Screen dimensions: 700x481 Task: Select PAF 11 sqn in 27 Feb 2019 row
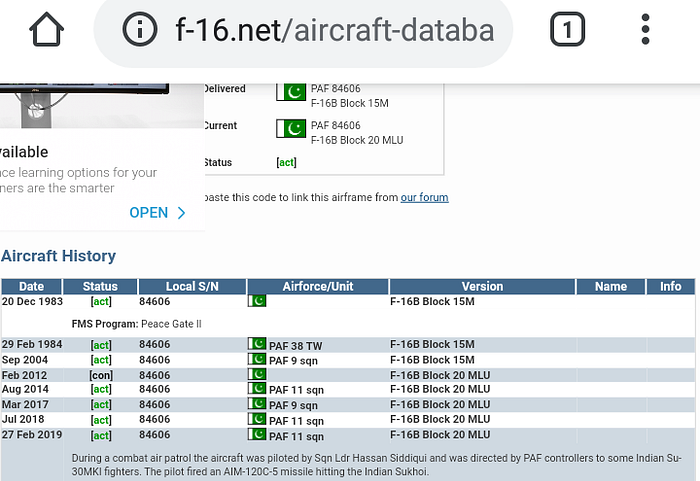296,437
